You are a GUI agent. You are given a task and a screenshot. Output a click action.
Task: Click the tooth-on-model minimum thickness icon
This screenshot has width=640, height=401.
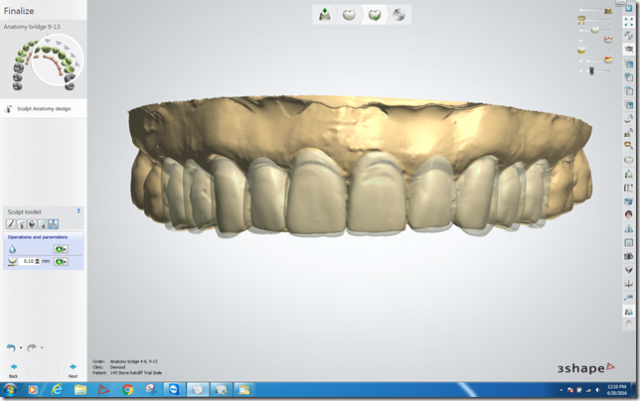click(x=13, y=261)
